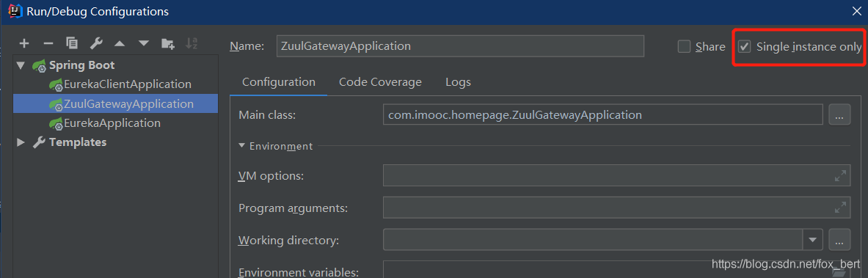The height and width of the screenshot is (278, 868).
Task: Sort configurations alphabetically
Action: pyautogui.click(x=192, y=43)
